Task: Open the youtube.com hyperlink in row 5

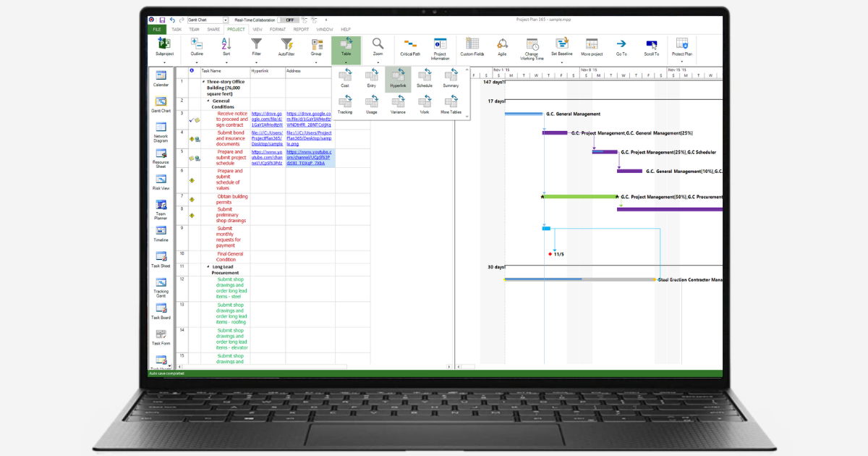Action: (267, 158)
